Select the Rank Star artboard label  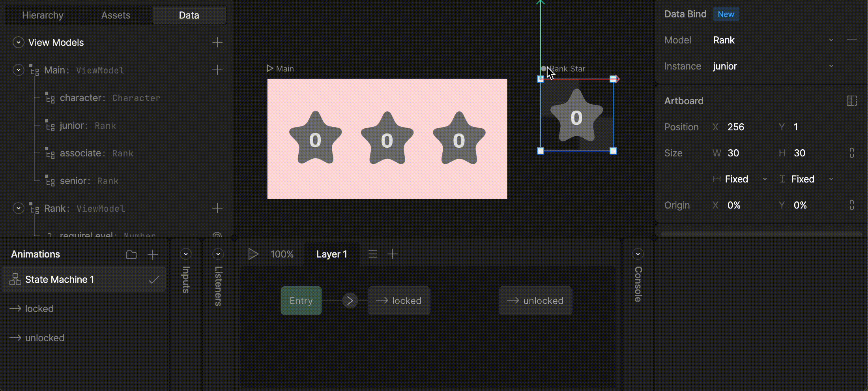(x=567, y=69)
